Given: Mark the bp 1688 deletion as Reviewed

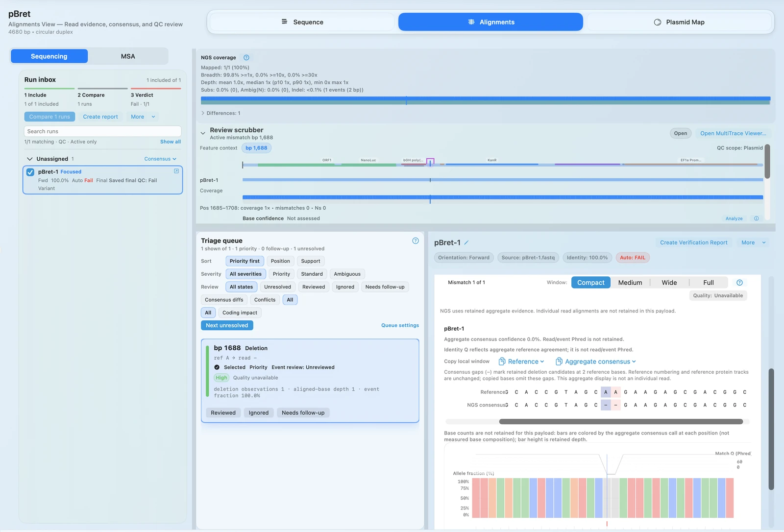Looking at the screenshot, I should (223, 413).
